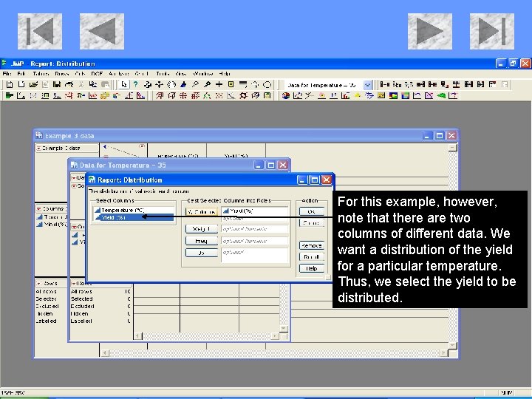Click the Help action button
This screenshot has width=532, height=399.
pyautogui.click(x=312, y=268)
